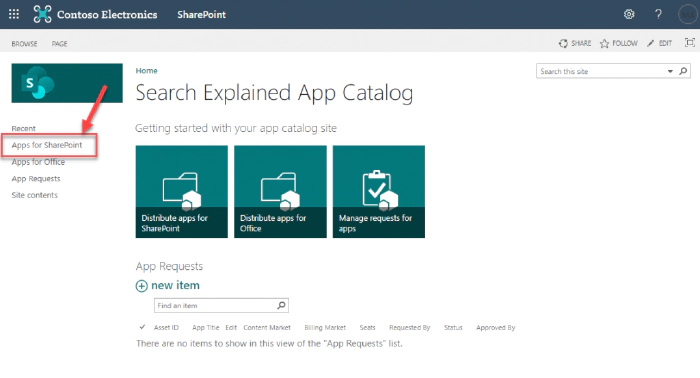Open the user profile avatar
Viewport: 700px width, 378px height.
coord(688,14)
